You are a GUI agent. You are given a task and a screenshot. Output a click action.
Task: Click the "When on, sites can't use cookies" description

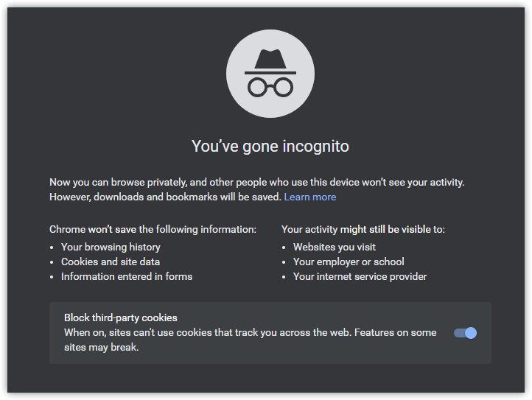pyautogui.click(x=251, y=332)
